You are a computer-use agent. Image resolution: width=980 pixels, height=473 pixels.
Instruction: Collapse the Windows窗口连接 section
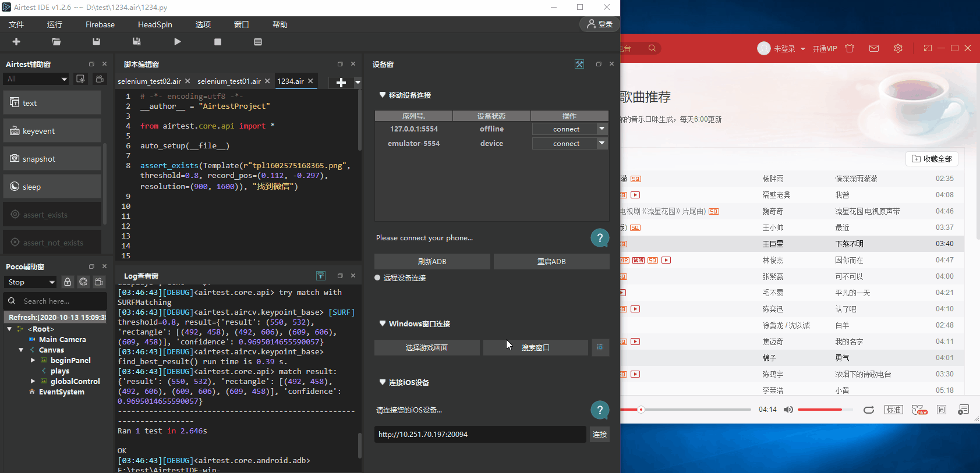point(383,323)
